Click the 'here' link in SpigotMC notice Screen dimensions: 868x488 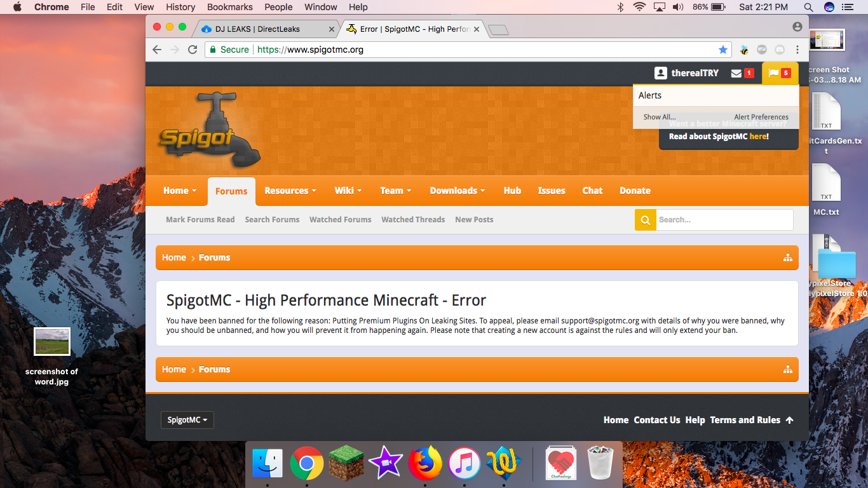click(x=757, y=137)
